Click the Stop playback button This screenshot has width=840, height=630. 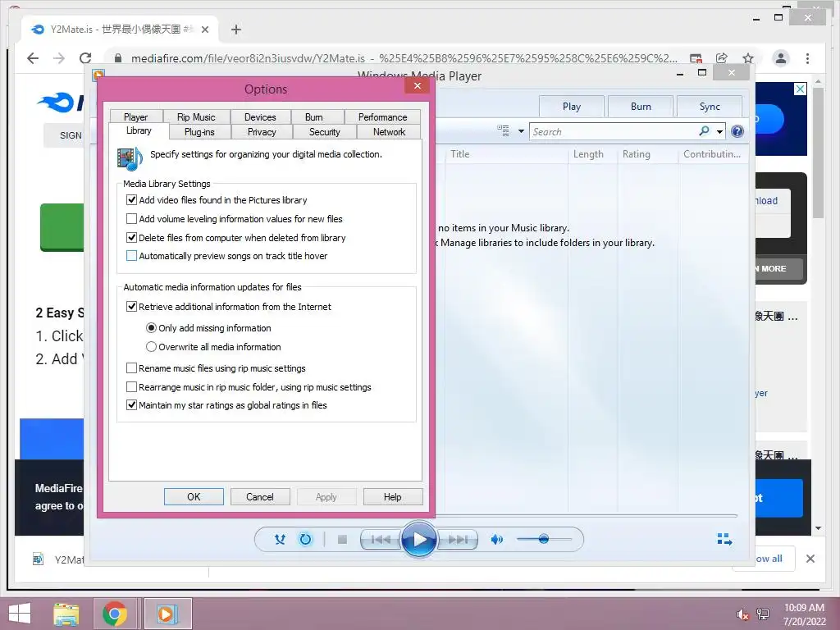coord(342,540)
